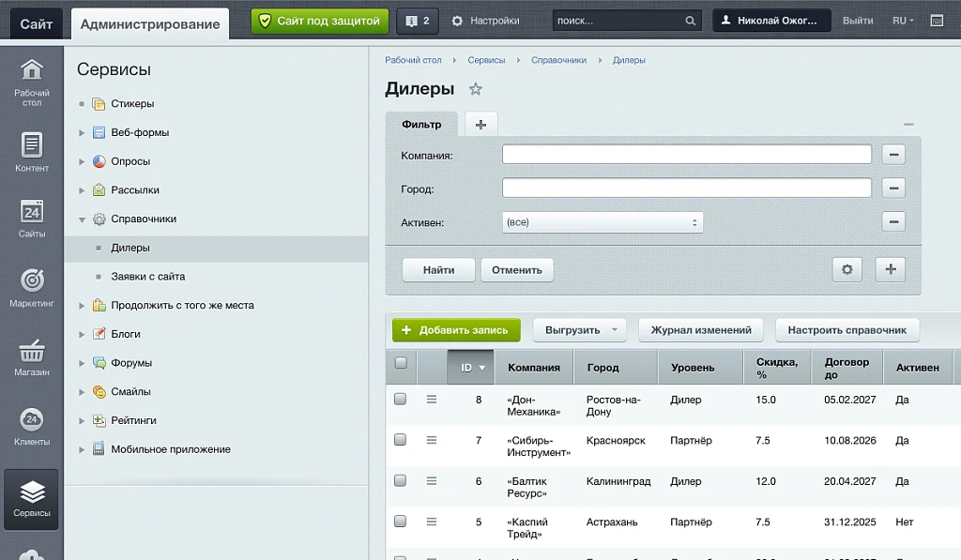Screen dimensions: 961x560
Task: Add Дилеры page to favorites with star
Action: pyautogui.click(x=476, y=89)
